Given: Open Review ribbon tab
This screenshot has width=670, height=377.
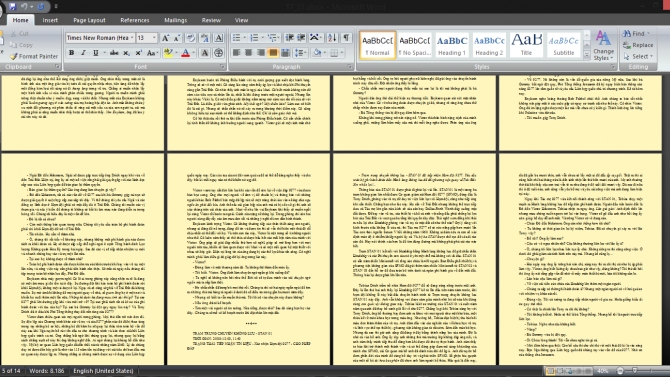Looking at the screenshot, I should (211, 20).
